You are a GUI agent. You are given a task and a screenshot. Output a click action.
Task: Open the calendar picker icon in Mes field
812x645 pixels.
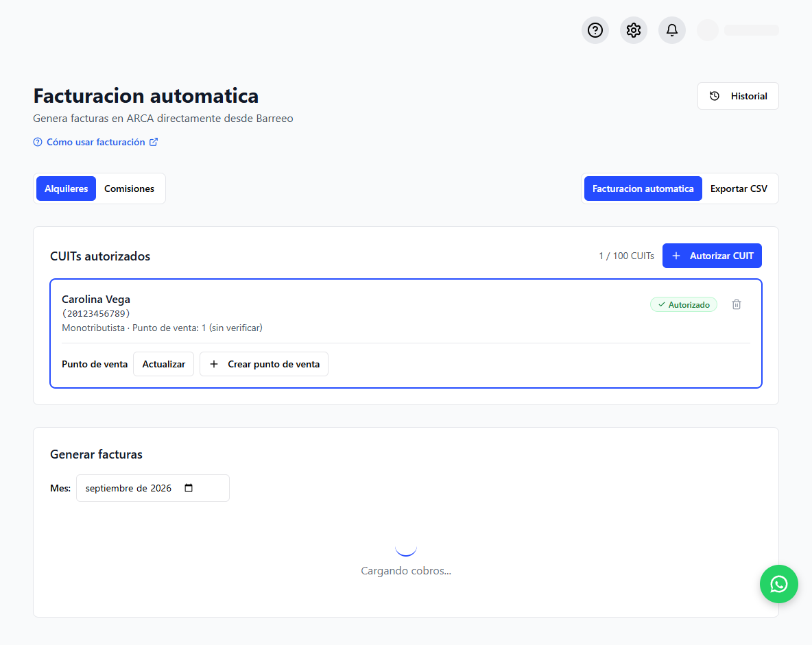189,488
